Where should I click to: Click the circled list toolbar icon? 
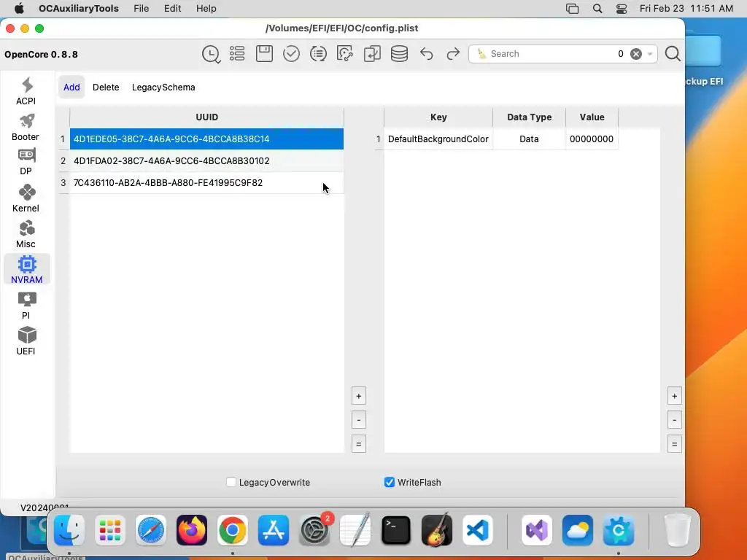click(318, 54)
